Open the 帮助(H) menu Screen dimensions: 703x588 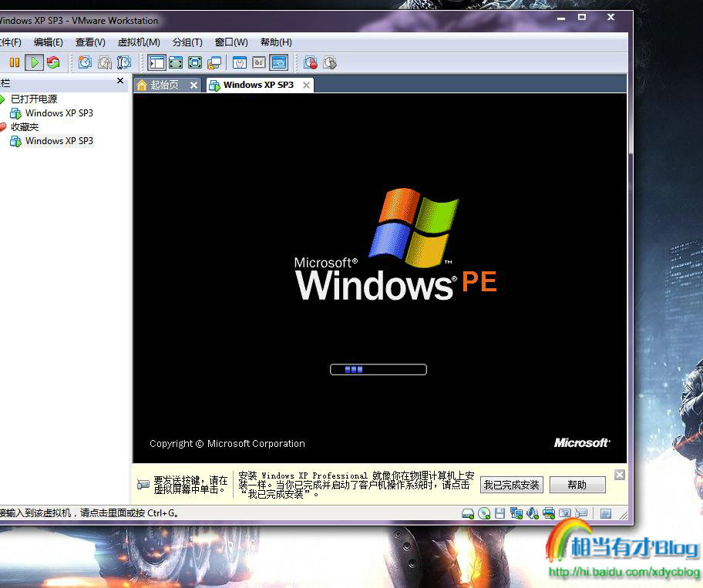(x=276, y=42)
